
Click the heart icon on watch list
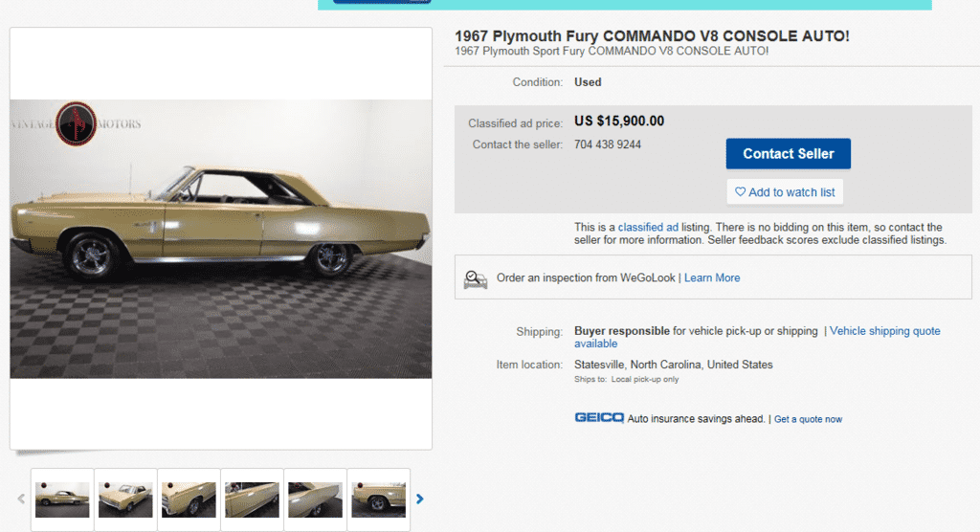tap(740, 192)
